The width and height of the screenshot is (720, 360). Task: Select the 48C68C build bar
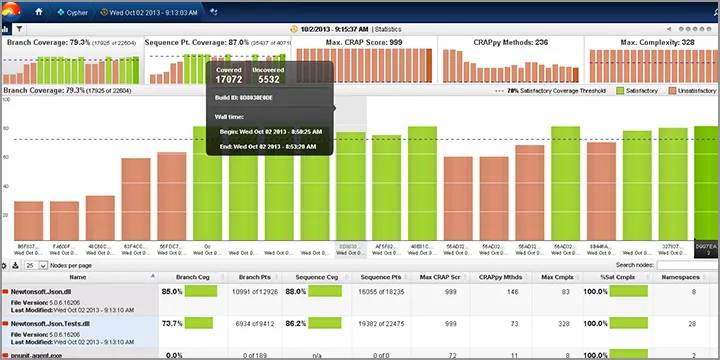pos(100,218)
